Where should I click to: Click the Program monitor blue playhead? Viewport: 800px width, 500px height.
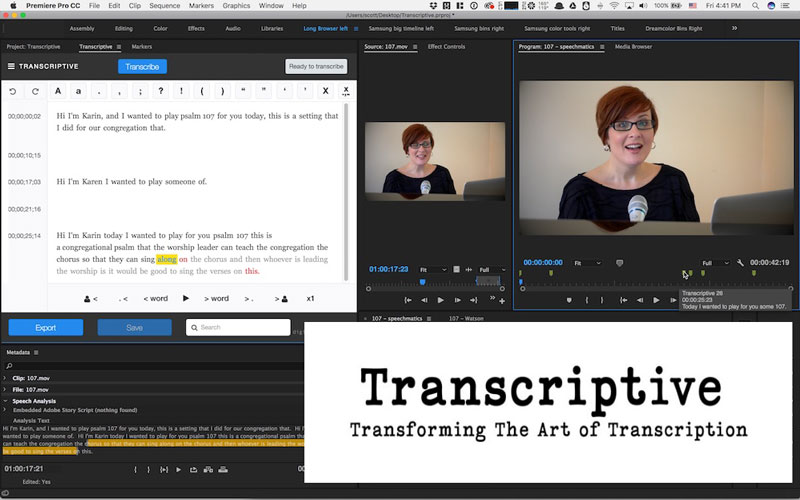(520, 281)
